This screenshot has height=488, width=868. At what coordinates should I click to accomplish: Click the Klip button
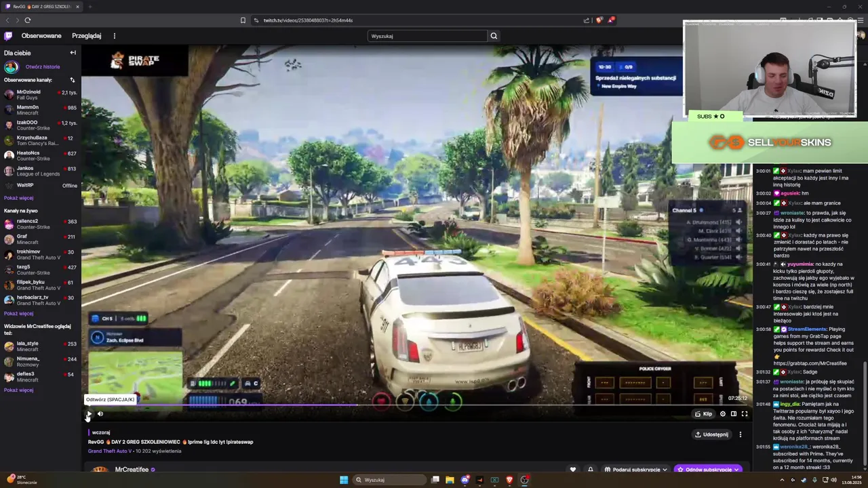pyautogui.click(x=703, y=413)
